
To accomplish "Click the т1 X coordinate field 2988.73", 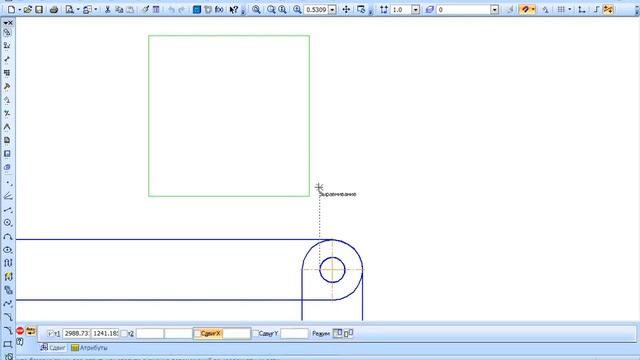I will [76, 333].
